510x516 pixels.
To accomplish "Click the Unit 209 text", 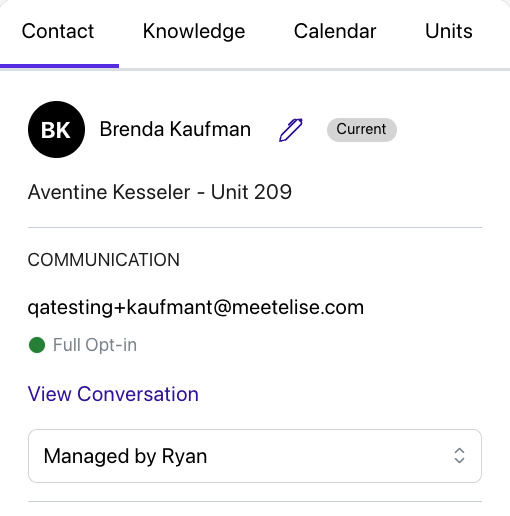I will (x=251, y=192).
